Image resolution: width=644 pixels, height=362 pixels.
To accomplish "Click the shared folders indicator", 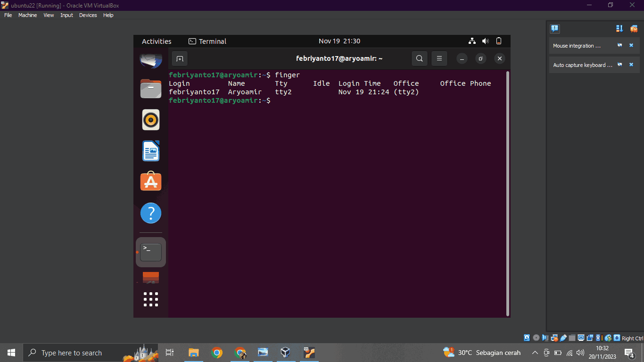I will (572, 338).
